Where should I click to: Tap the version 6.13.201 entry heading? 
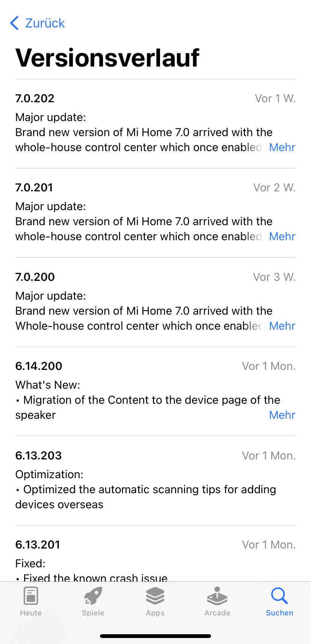tap(38, 544)
